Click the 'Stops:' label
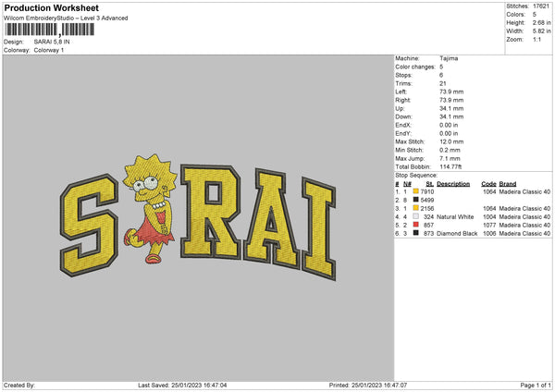 (x=404, y=75)
